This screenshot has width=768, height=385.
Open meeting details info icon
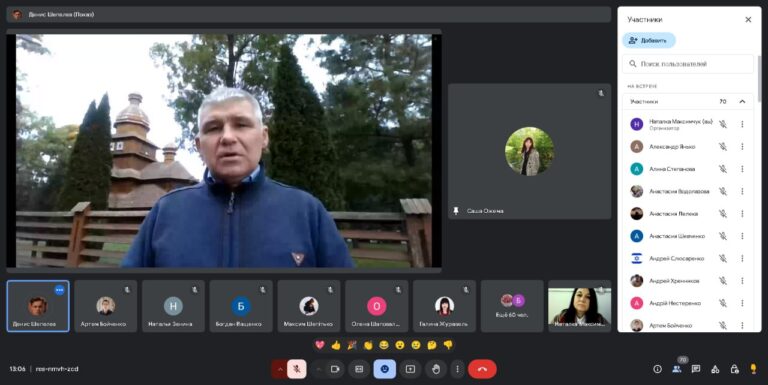[x=657, y=369]
